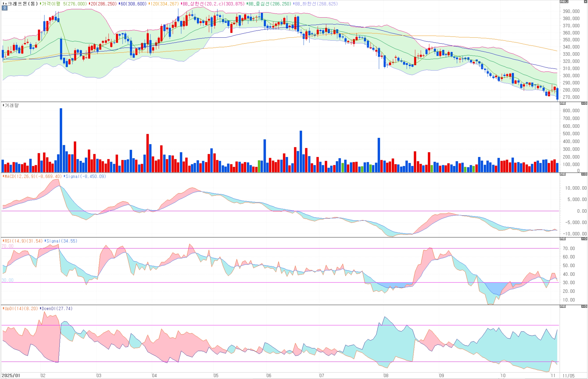588x379 pixels.
Task: Select the MACD(12,26,9) indicator label
Action: click(x=33, y=176)
